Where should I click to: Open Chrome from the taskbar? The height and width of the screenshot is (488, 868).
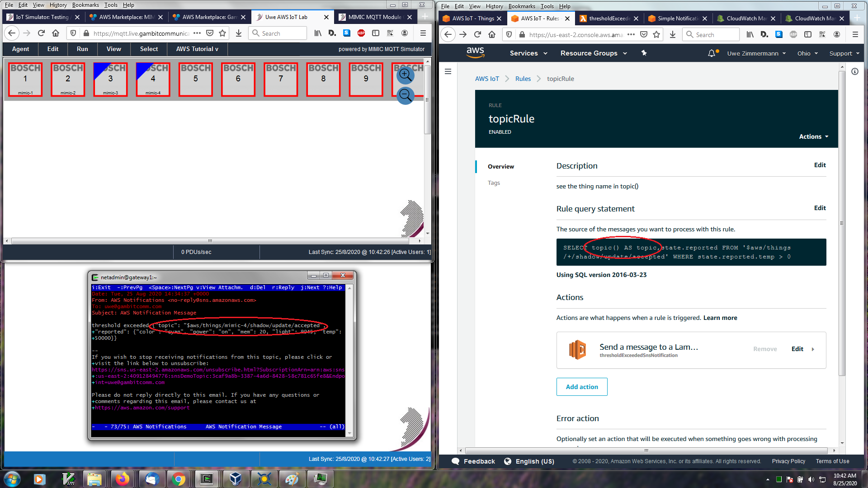pos(179,479)
